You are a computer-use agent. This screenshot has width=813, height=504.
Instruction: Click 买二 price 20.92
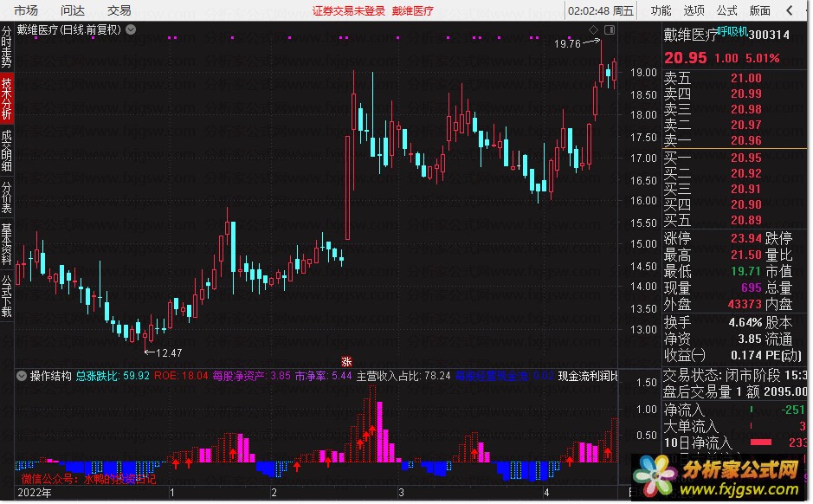[746, 173]
